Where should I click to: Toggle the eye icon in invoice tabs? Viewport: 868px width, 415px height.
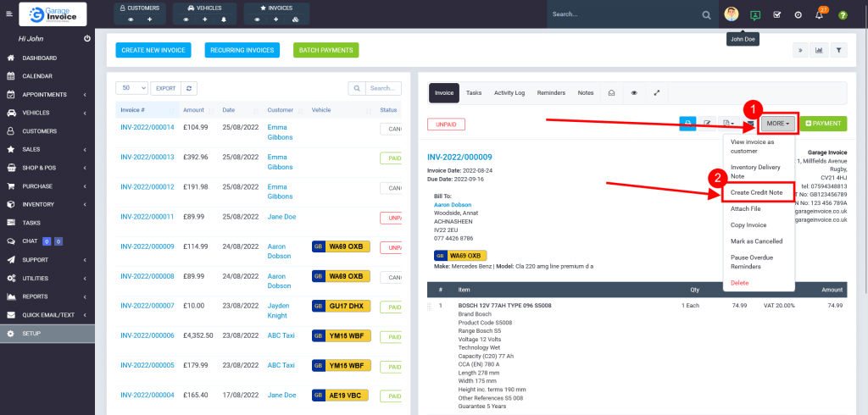[634, 93]
